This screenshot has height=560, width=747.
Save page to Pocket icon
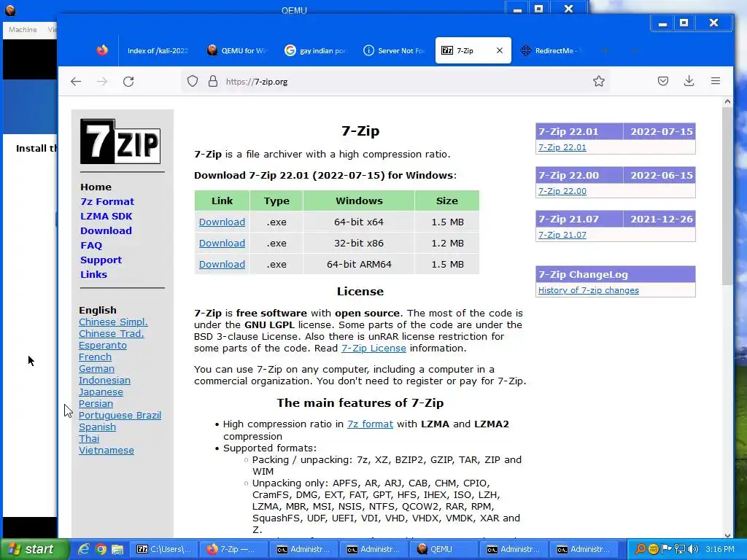click(x=662, y=81)
